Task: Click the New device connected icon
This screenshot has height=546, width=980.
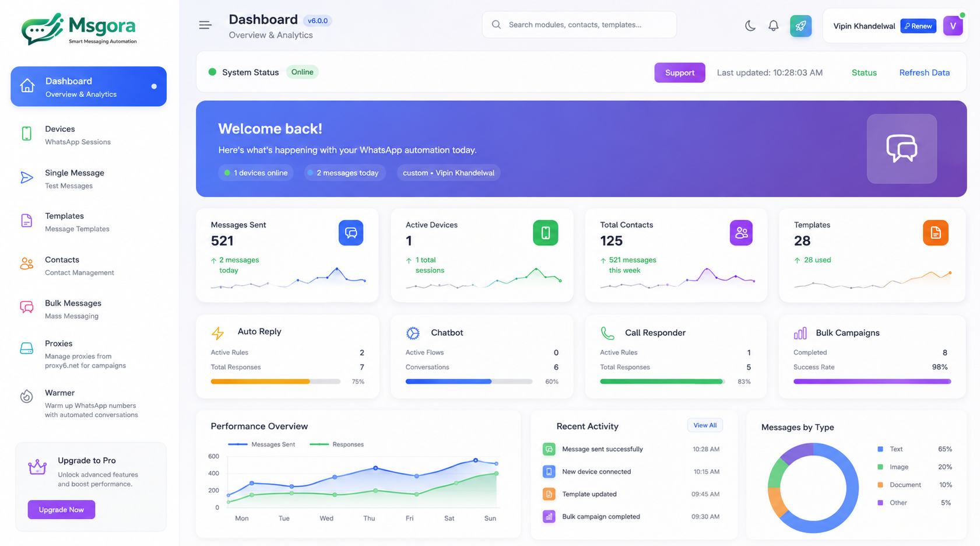Action: pyautogui.click(x=549, y=471)
